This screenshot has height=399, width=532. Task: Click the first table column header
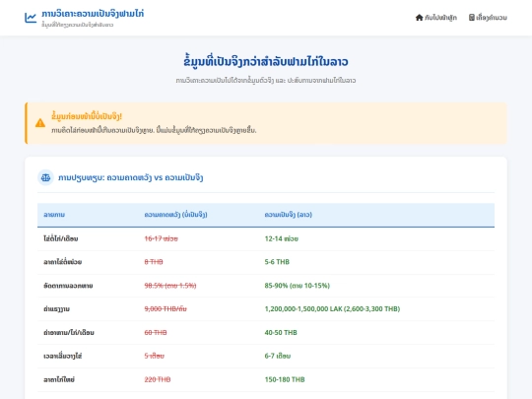(x=54, y=215)
